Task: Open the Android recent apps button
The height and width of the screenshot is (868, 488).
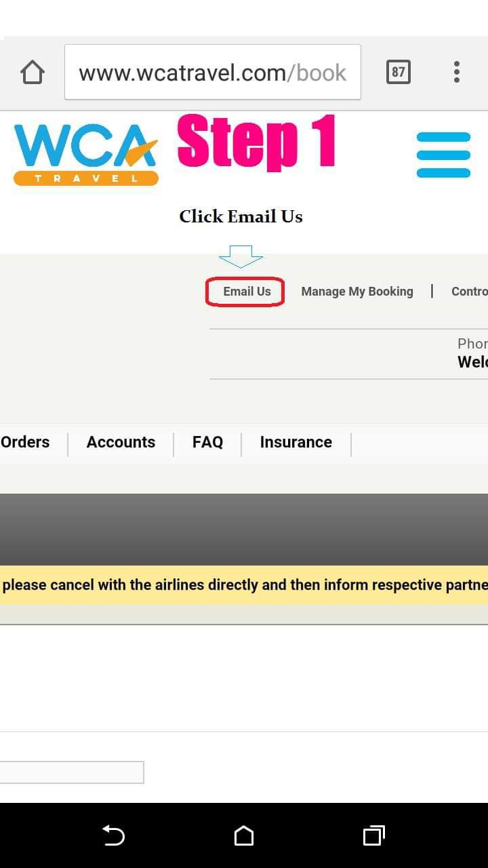Action: 373,835
